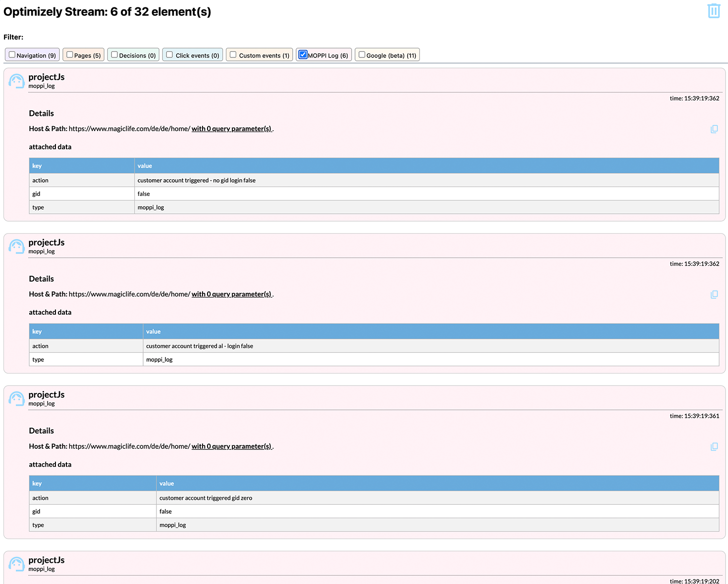Click the avatar icon of the third log entry
The width and height of the screenshot is (728, 584).
click(16, 399)
